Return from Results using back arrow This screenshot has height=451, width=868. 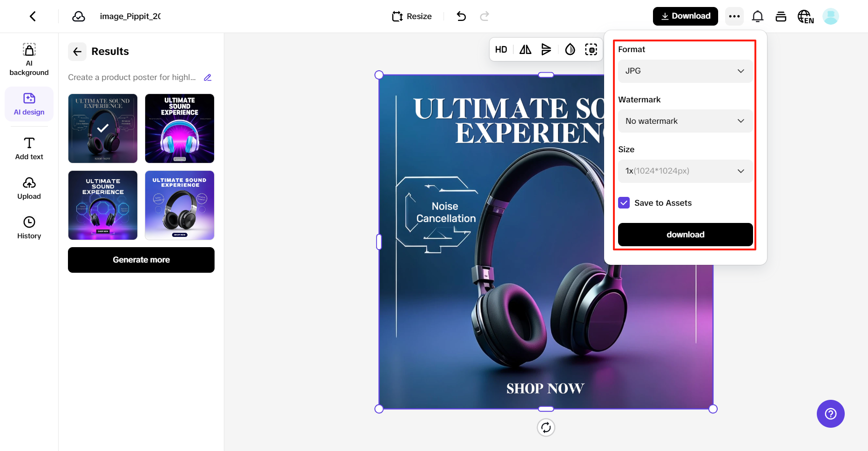[x=77, y=51]
